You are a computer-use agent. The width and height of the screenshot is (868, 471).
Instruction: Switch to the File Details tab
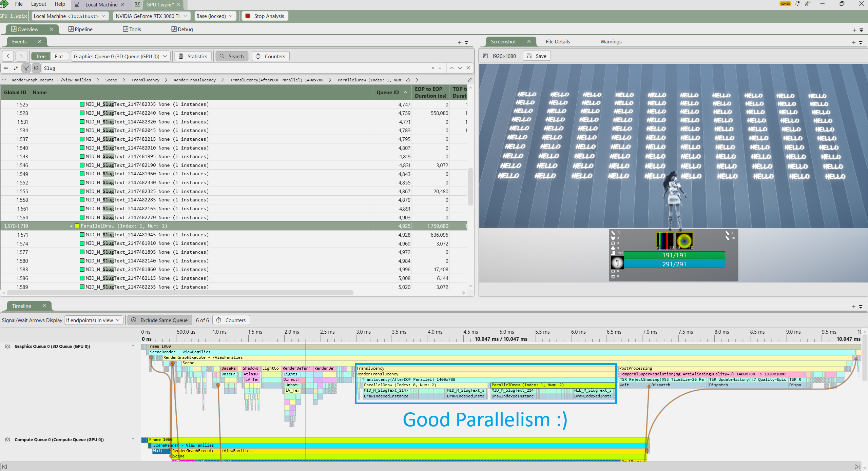coord(558,41)
